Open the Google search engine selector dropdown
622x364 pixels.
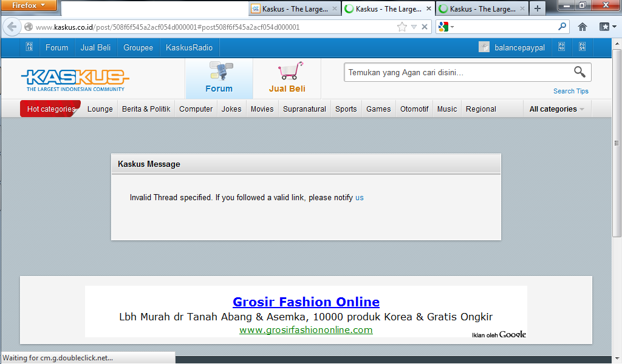click(445, 27)
